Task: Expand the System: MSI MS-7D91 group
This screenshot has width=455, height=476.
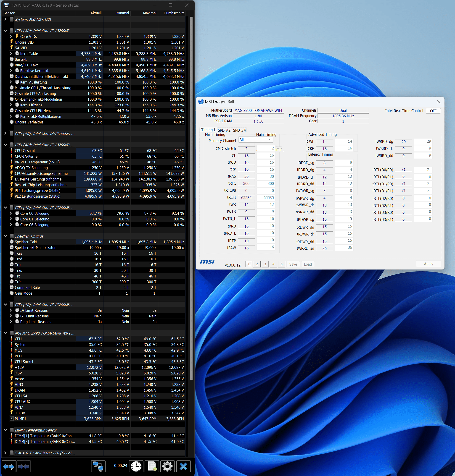Action: point(5,19)
